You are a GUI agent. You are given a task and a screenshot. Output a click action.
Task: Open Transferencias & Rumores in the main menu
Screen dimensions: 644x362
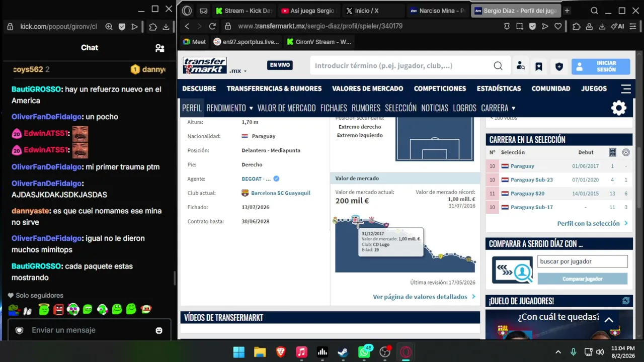click(x=274, y=88)
